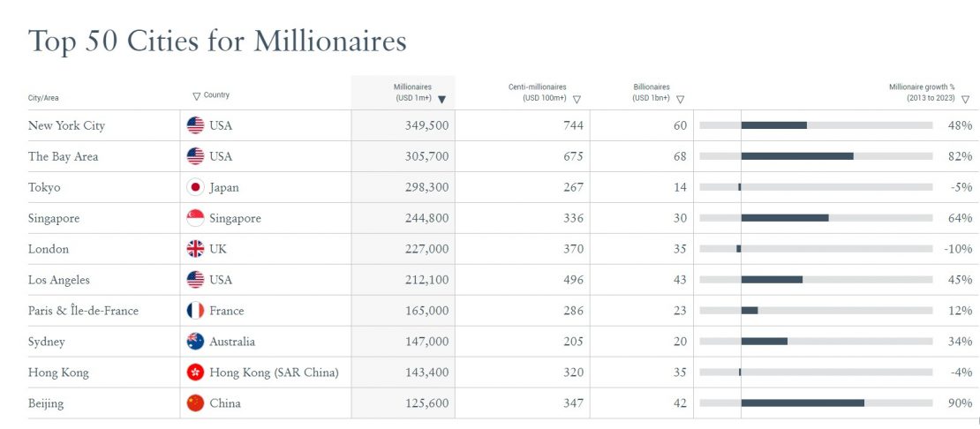
Task: Click the Los Angeles city name
Action: click(59, 280)
